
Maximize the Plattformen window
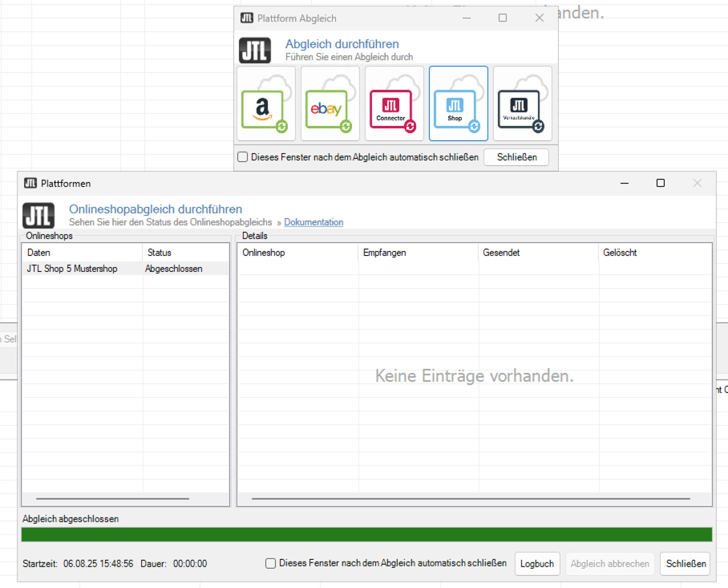660,183
